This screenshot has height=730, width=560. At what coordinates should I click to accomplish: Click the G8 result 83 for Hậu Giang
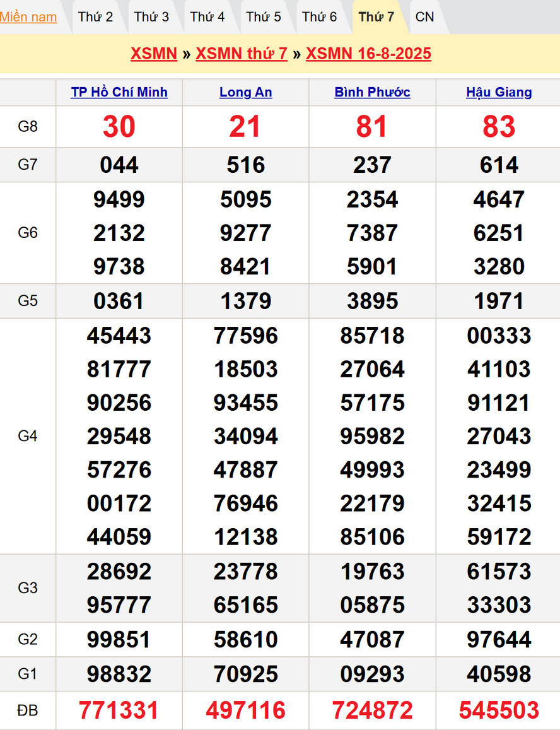499,127
